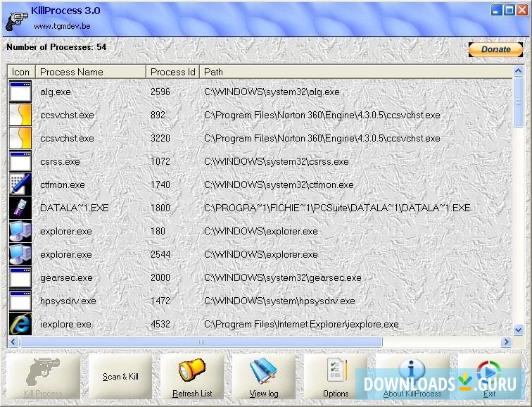Viewport: 532px width, 407px height.
Task: Click the revolver logo in title bar
Action: (17, 21)
